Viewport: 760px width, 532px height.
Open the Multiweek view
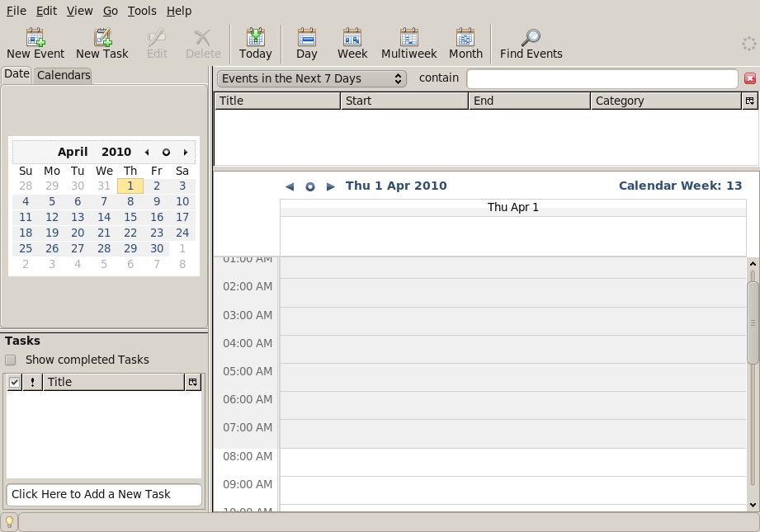pyautogui.click(x=408, y=41)
